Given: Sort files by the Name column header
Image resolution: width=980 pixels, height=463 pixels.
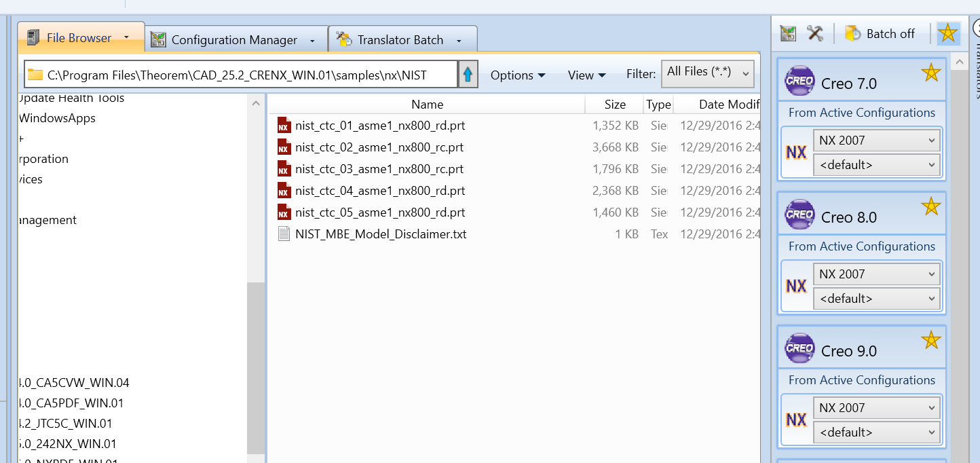Looking at the screenshot, I should [428, 105].
